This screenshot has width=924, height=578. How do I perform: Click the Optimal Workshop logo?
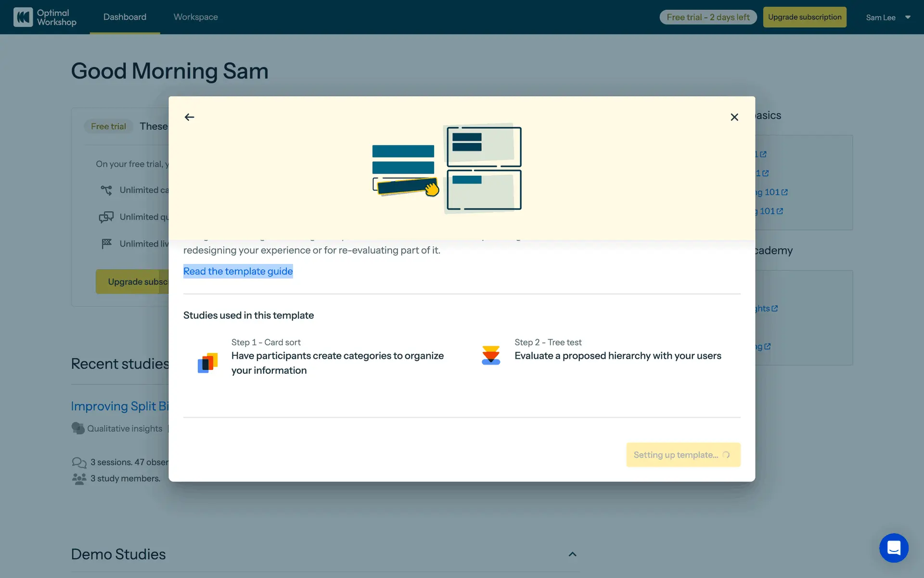(45, 17)
